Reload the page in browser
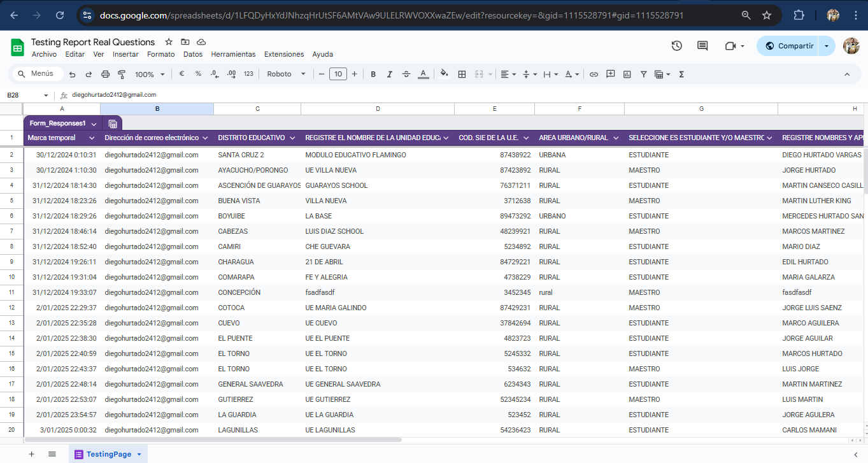This screenshot has width=868, height=463. [x=60, y=15]
